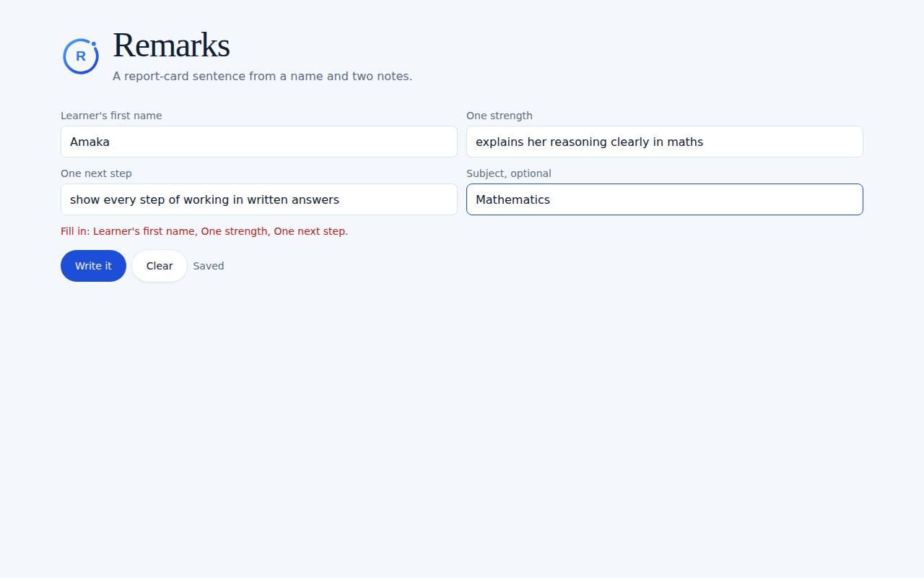Click the 'One next step' label
924x578 pixels.
[x=96, y=173]
